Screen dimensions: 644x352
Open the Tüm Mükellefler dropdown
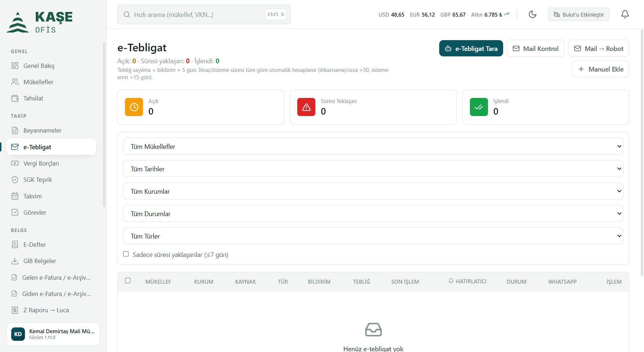pos(373,146)
